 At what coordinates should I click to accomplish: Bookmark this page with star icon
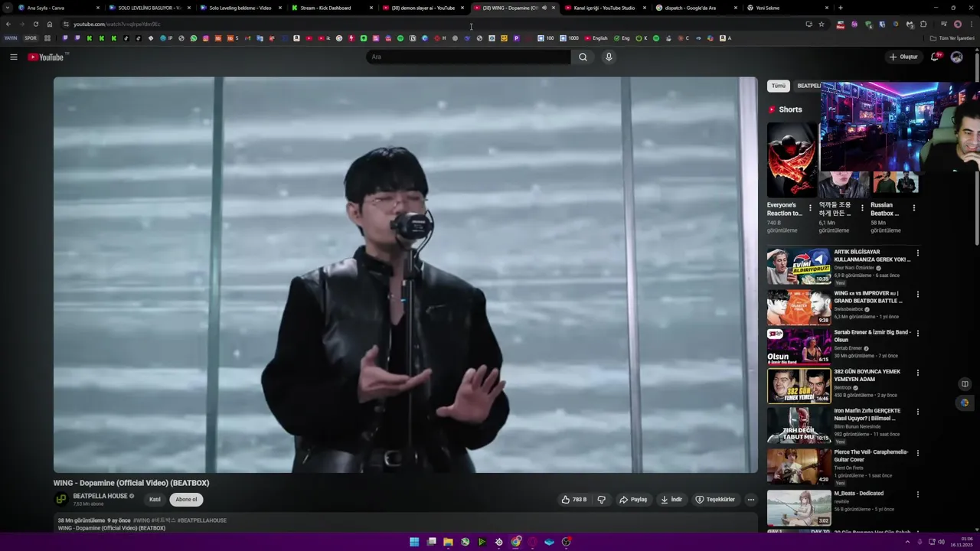(x=822, y=24)
